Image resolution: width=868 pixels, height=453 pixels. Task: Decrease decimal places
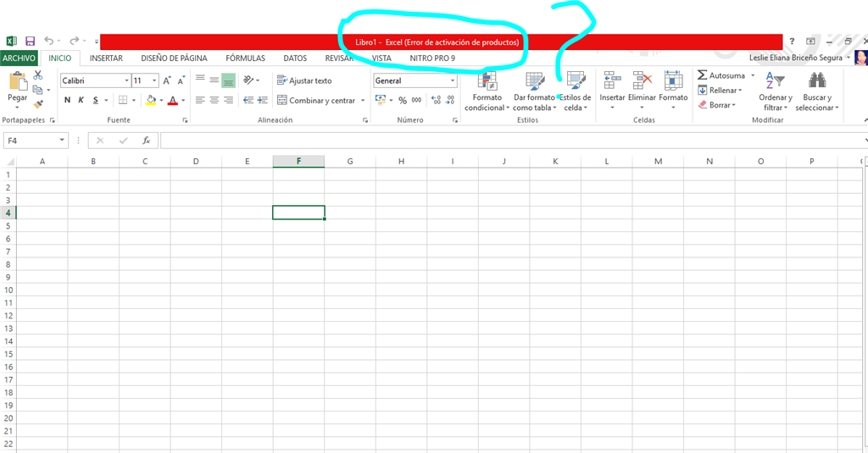[x=450, y=100]
